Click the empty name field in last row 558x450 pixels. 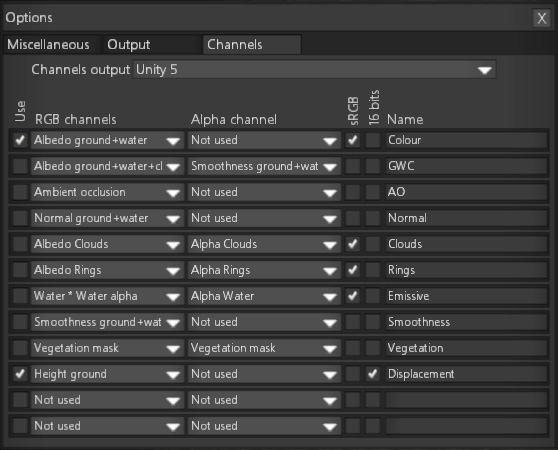[467, 426]
